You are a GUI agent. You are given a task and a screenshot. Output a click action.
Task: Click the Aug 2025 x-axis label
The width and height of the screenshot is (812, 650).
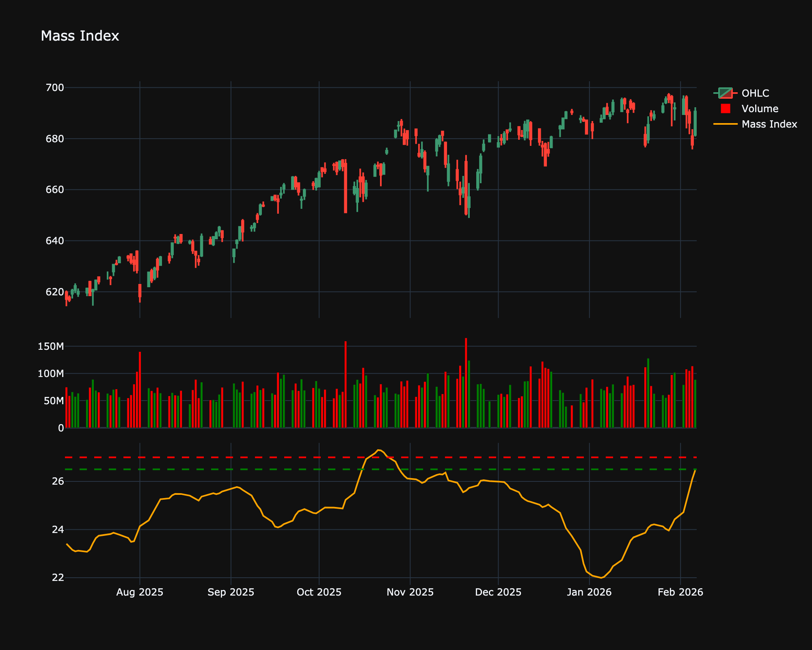(140, 592)
